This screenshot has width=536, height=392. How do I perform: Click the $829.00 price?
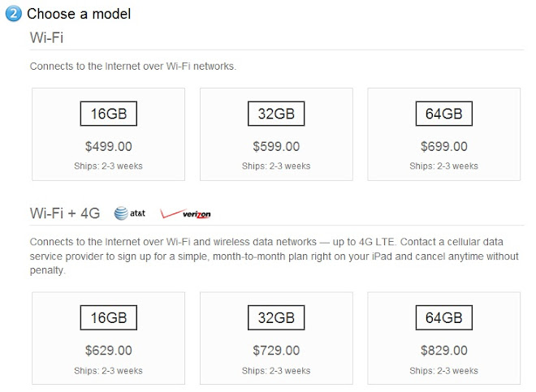(x=443, y=351)
